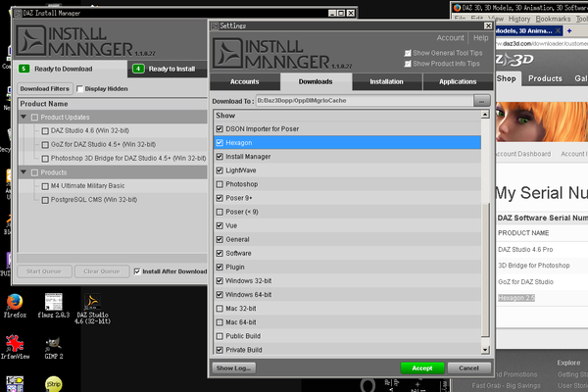Enable the Photoshop checkbox
Screen dimensions: 588x392
[220, 184]
